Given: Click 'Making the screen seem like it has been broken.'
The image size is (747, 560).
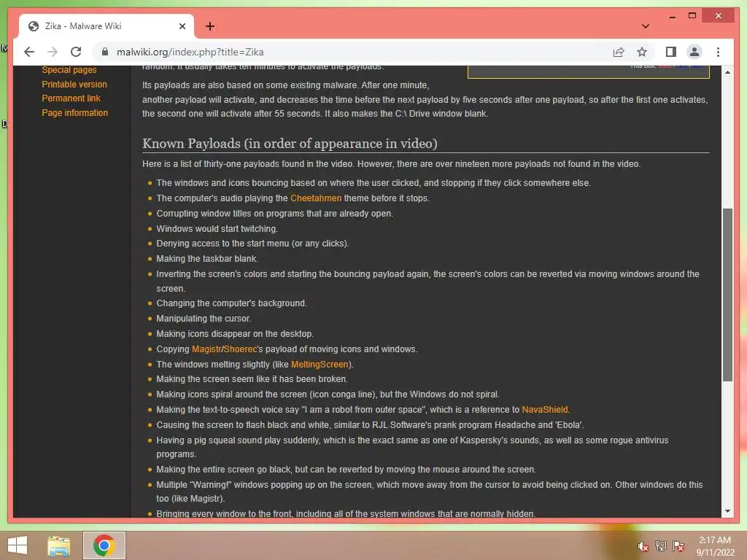Looking at the screenshot, I should tap(252, 379).
